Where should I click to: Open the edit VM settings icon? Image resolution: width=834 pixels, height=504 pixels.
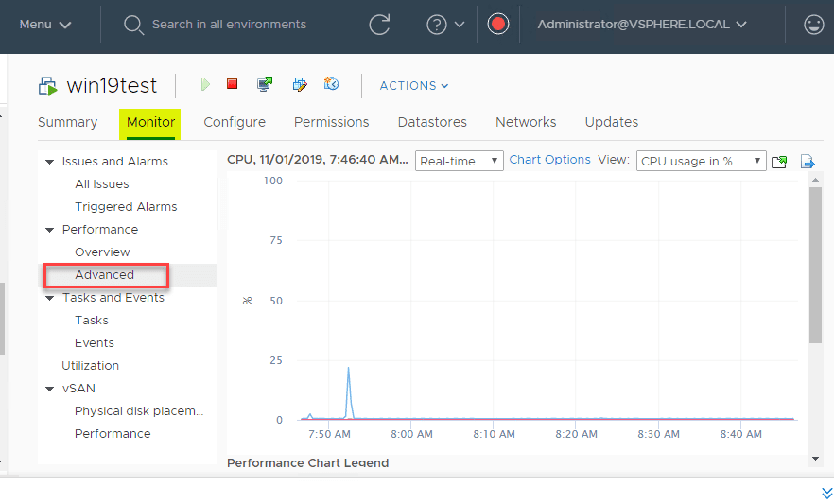click(300, 84)
